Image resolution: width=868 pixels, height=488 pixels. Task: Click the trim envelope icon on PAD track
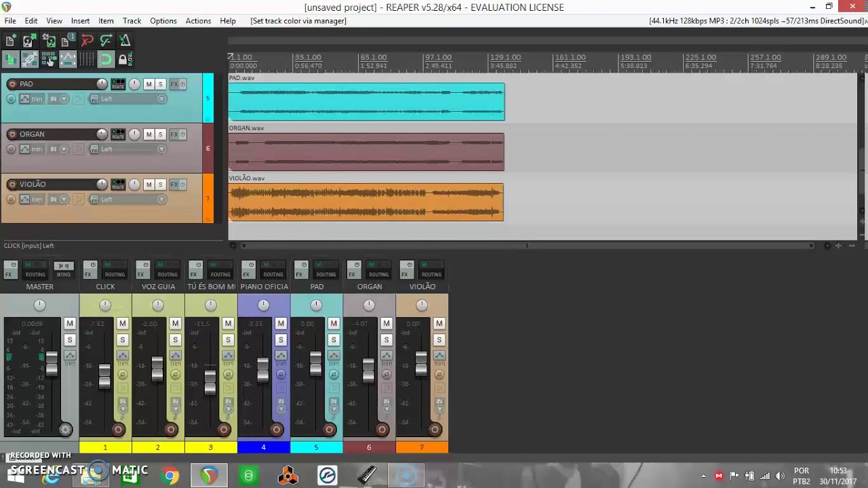tap(25, 99)
